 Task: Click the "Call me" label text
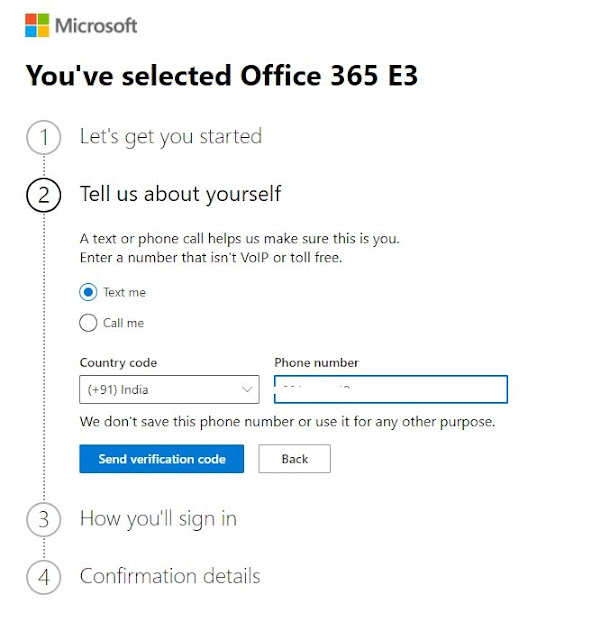point(124,323)
